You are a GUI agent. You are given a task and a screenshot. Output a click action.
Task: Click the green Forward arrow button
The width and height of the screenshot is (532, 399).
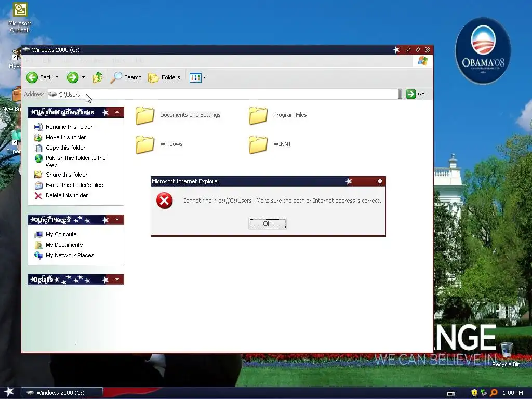[x=72, y=77]
